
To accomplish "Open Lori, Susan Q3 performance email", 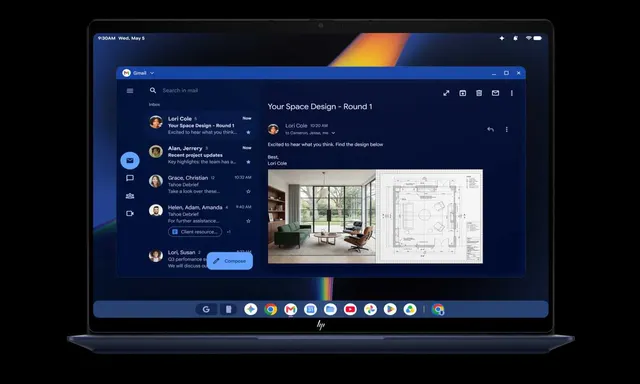I will (201, 259).
